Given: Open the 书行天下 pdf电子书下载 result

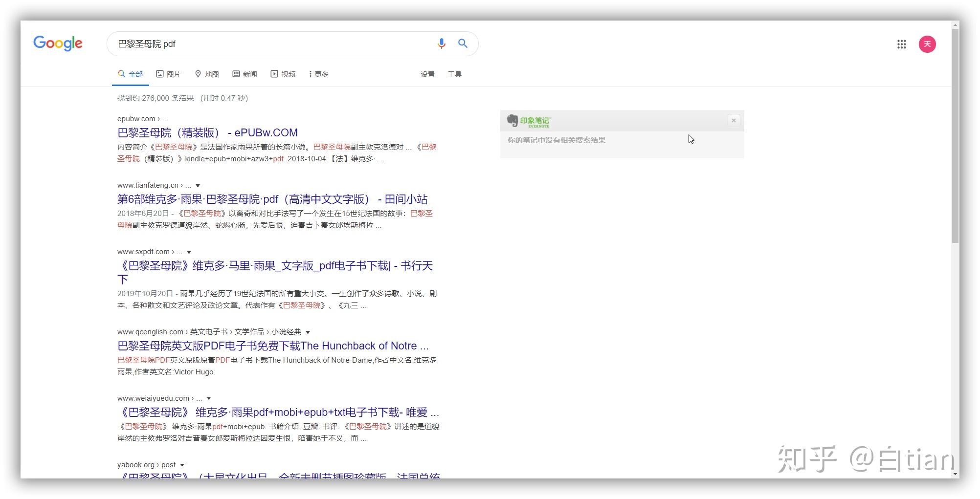Looking at the screenshot, I should tap(275, 272).
